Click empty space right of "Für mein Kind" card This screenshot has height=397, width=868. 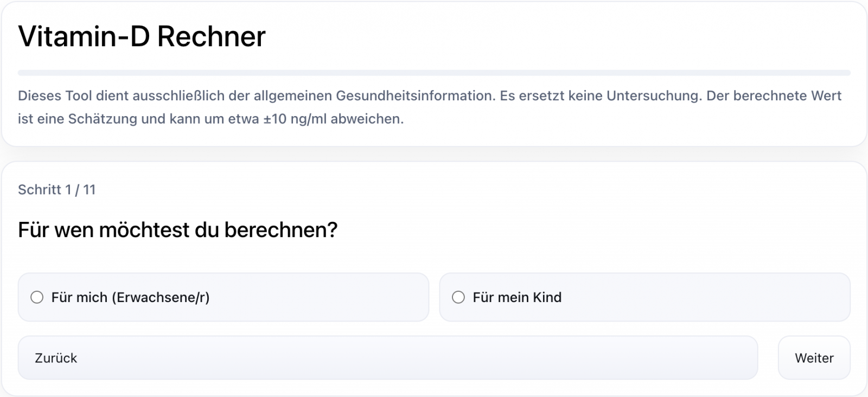point(705,297)
